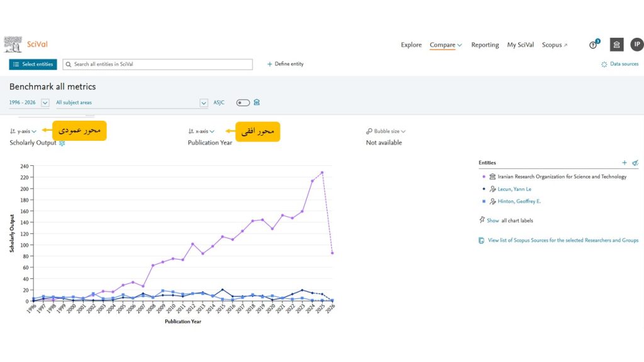This screenshot has width=644, height=362.
Task: Click the researcher icon beside Lecun, Yann Le
Action: 492,189
